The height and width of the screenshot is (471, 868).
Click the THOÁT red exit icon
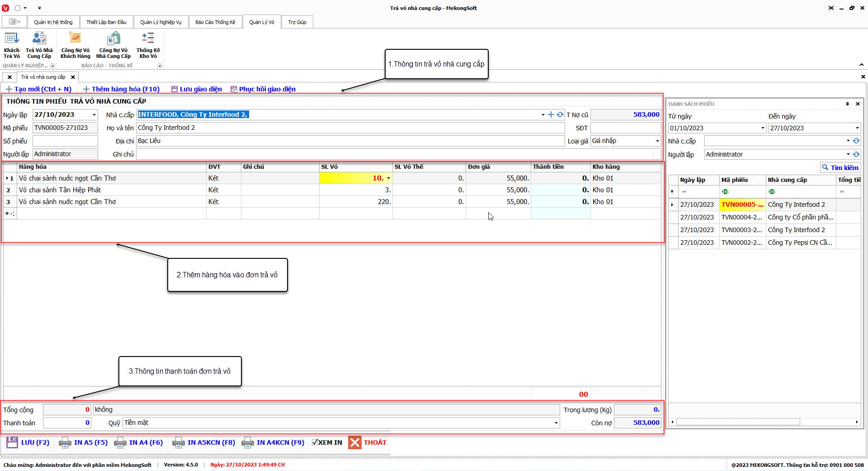(x=355, y=442)
